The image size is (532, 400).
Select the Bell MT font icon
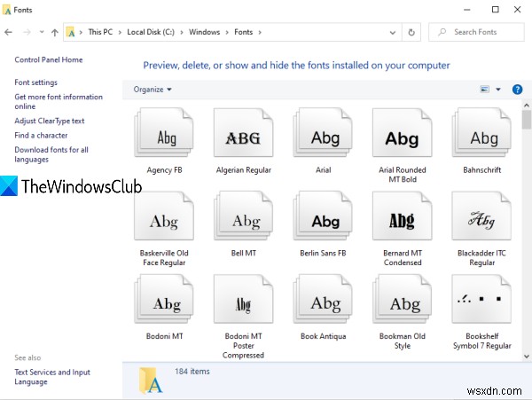(x=243, y=216)
